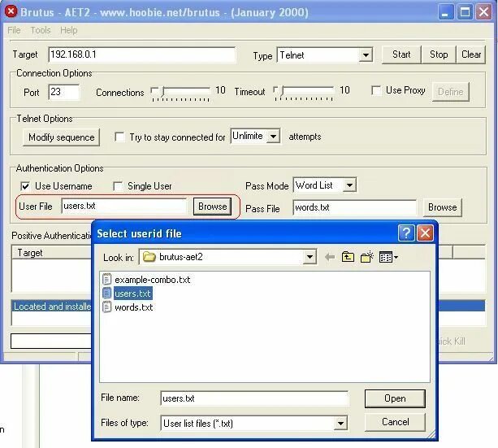Click the Modify sequence button
This screenshot has height=448, width=498.
[x=61, y=137]
